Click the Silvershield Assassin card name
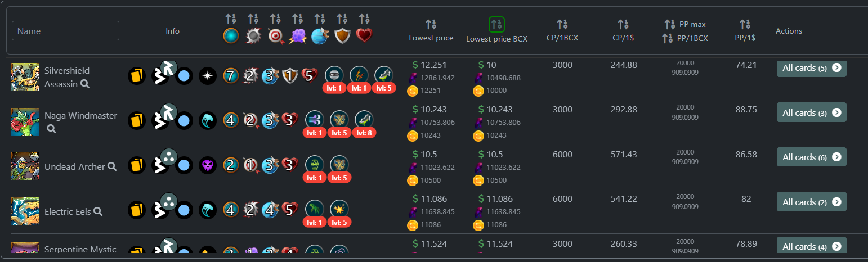Screen dimensions: 868x262 67,77
